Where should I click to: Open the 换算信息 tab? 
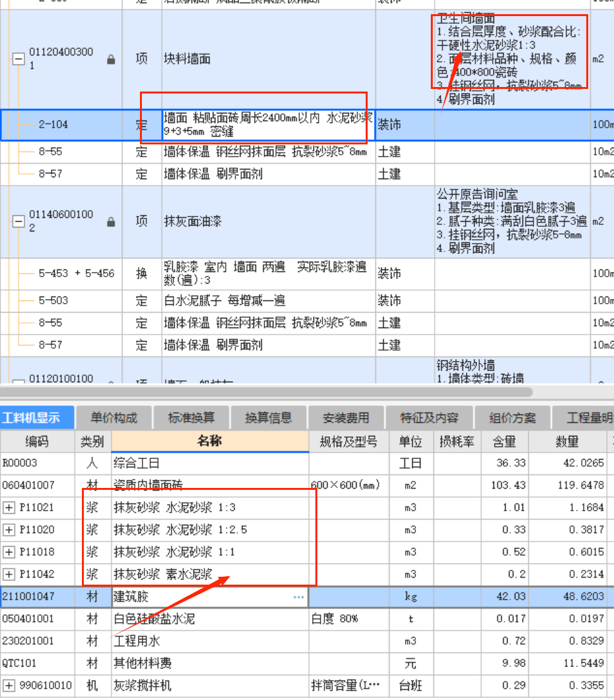click(268, 418)
